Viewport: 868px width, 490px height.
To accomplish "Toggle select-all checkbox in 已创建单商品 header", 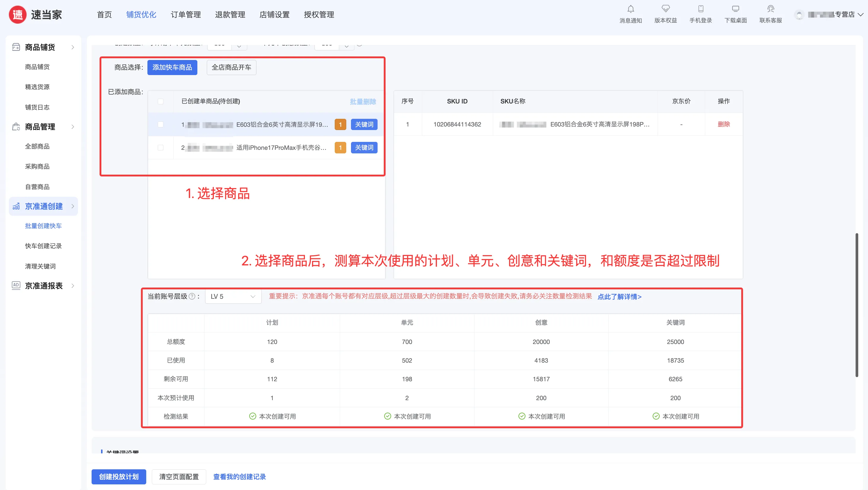I will coord(160,101).
